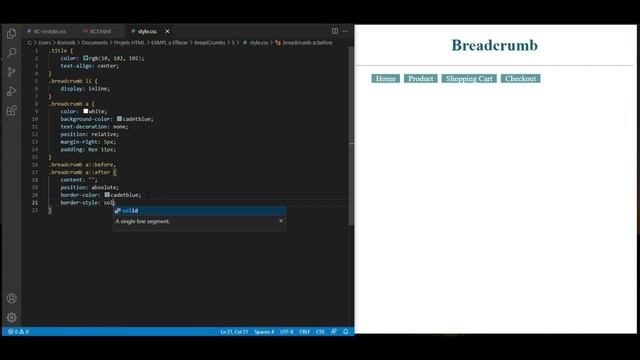Open the rgb(10, 102, 102) color swatch
Image resolution: width=640 pixels, height=360 pixels.
[x=86, y=58]
